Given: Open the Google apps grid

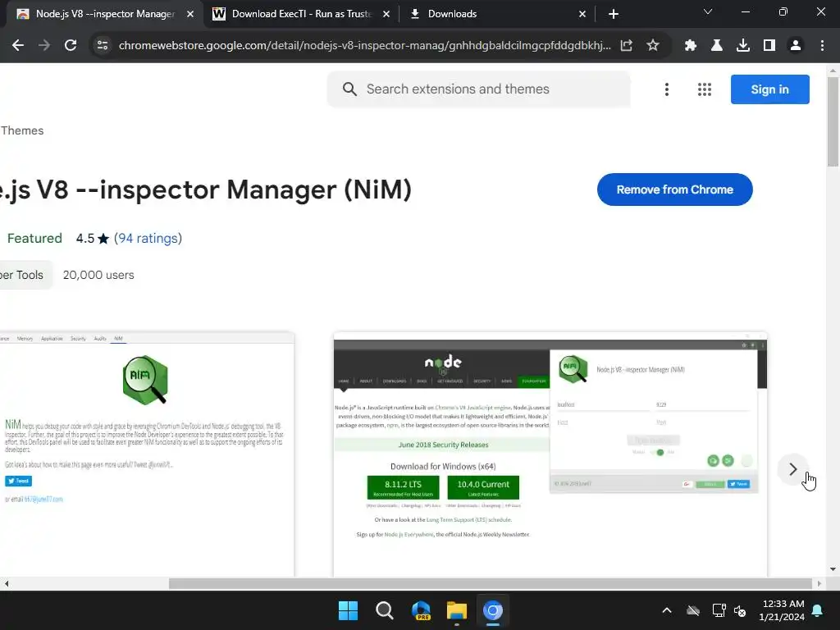Looking at the screenshot, I should pos(705,89).
